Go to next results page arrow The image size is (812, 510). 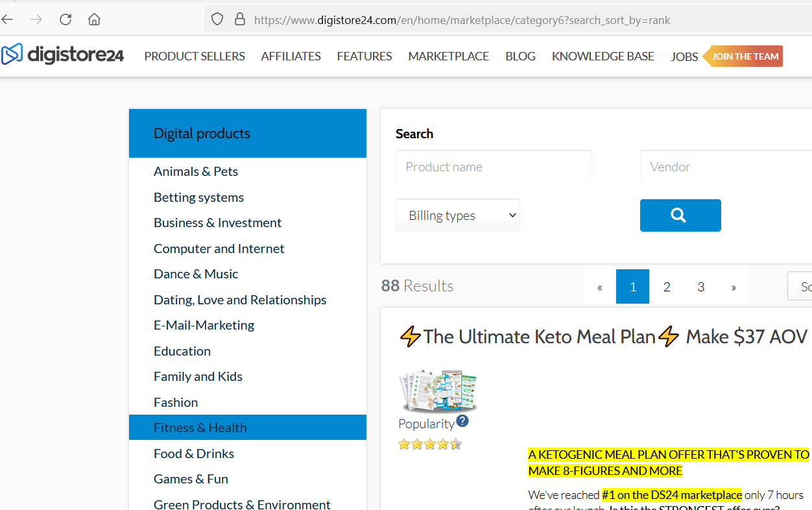tap(734, 287)
